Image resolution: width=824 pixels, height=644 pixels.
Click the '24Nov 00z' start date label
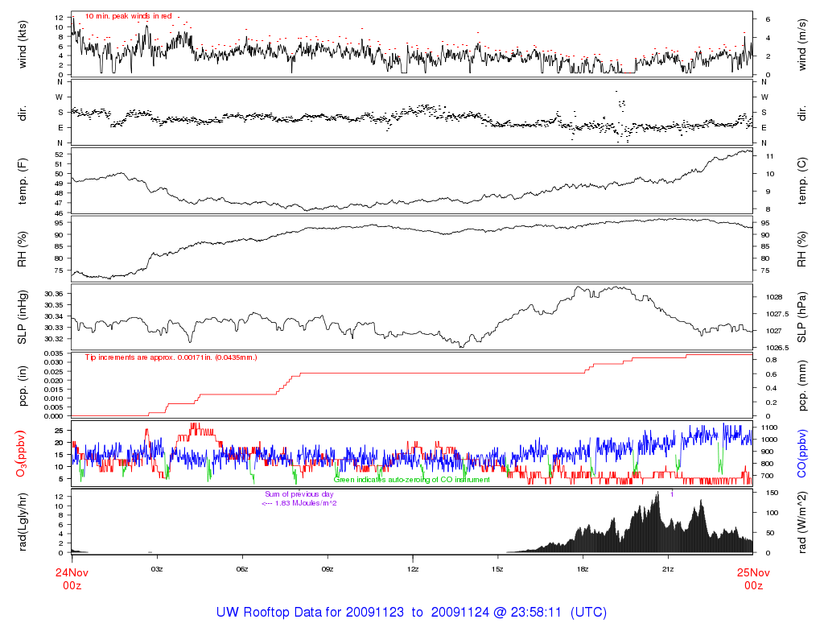point(72,579)
